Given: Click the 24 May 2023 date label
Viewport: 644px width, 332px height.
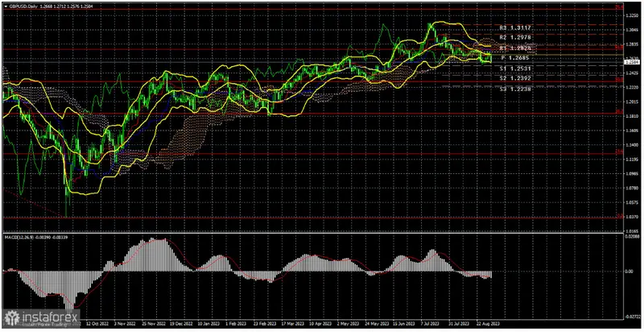Looking at the screenshot, I should 375,325.
